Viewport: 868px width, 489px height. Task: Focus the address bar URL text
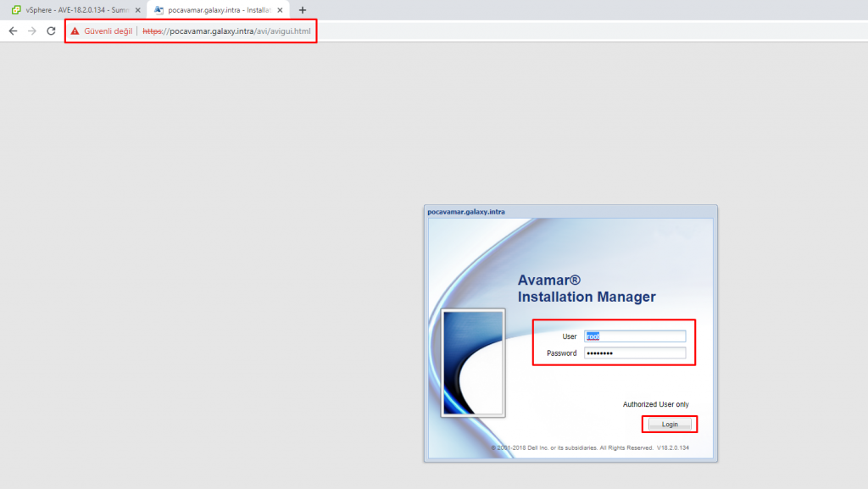click(226, 31)
